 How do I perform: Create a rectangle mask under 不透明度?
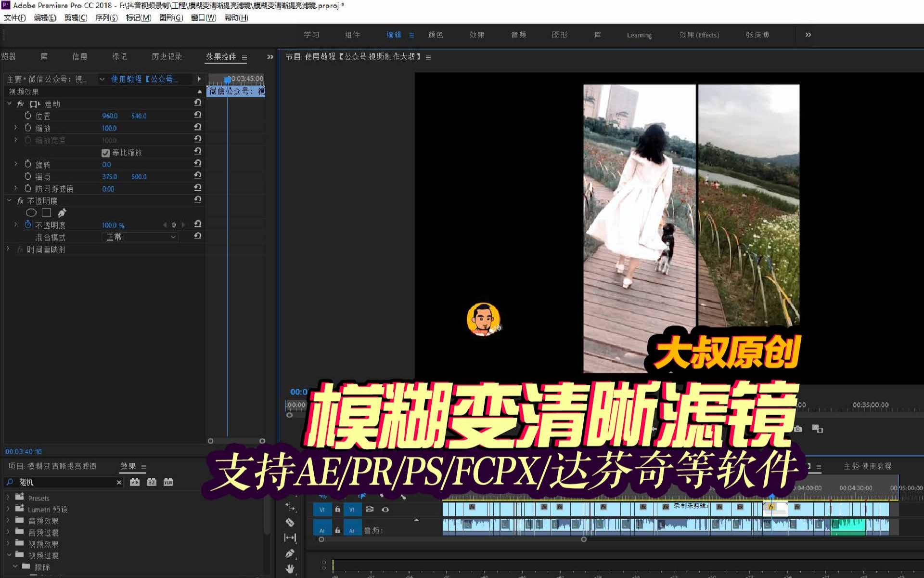click(47, 212)
